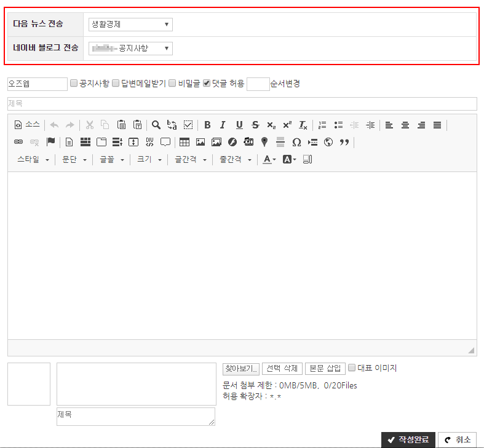Open the text color picker

click(270, 160)
